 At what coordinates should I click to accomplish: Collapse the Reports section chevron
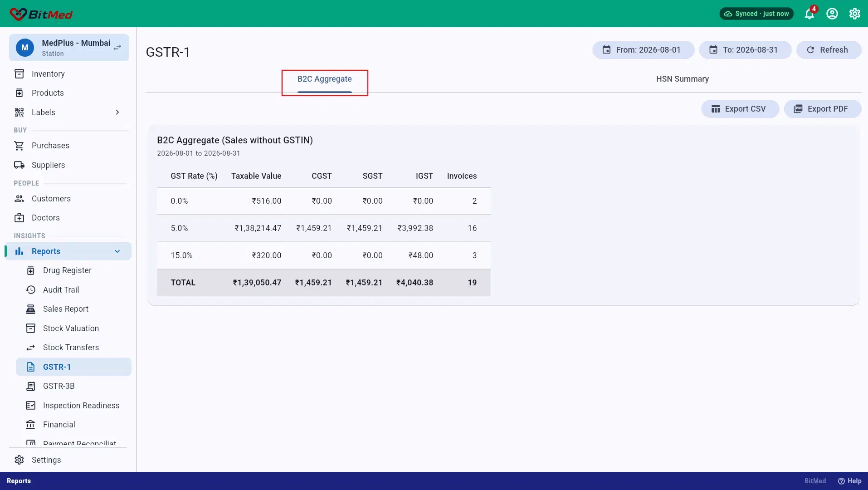(117, 251)
